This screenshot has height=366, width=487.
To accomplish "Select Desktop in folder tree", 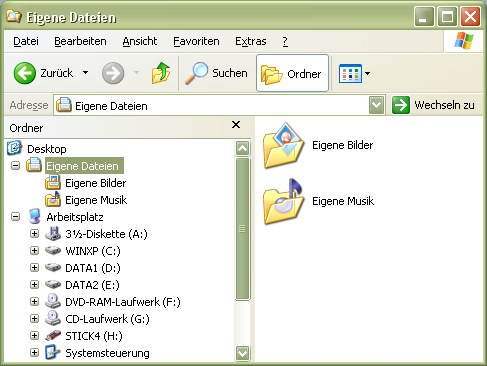I will (47, 149).
